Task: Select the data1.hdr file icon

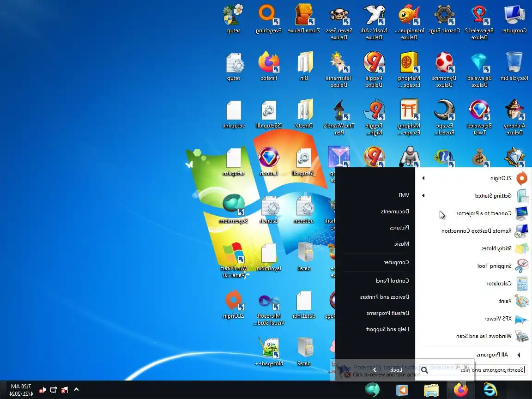Action: (x=304, y=304)
